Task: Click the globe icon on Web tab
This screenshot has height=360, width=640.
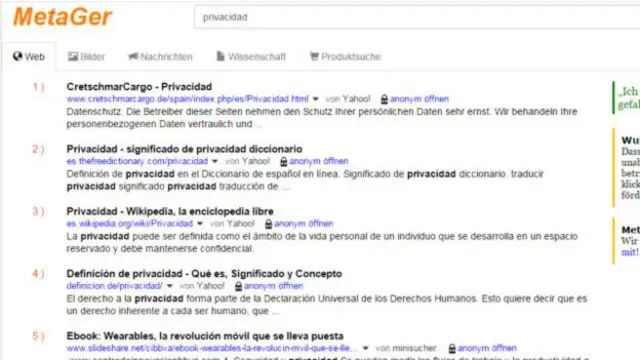Action: coord(18,56)
